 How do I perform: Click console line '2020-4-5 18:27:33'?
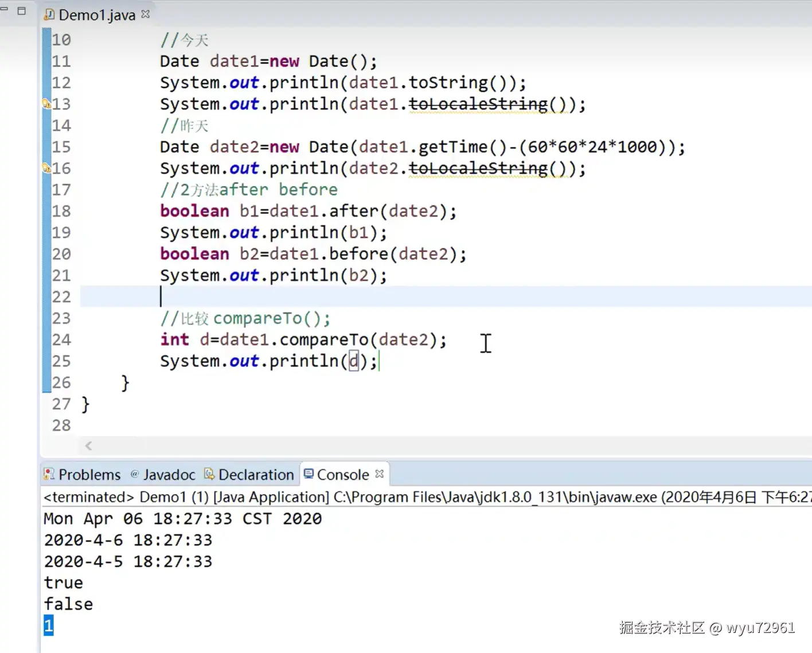[128, 561]
